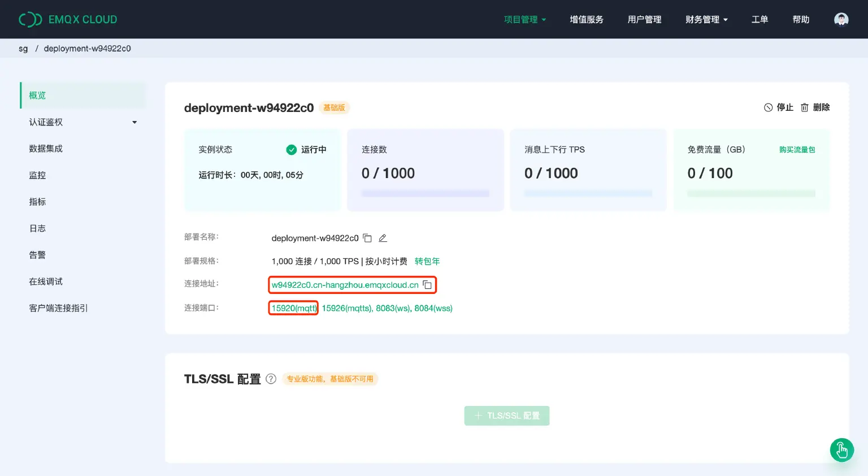Click the 15920(mqtt) port link
868x476 pixels.
(x=293, y=308)
